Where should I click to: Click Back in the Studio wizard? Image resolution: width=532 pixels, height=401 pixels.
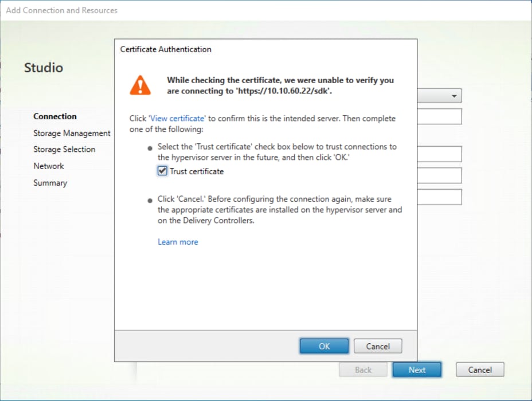point(363,369)
